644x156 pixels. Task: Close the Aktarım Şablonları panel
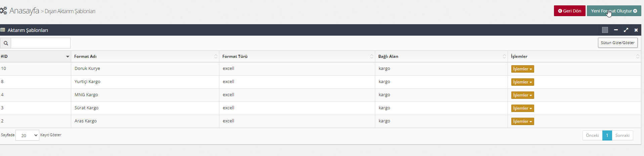coord(636,30)
